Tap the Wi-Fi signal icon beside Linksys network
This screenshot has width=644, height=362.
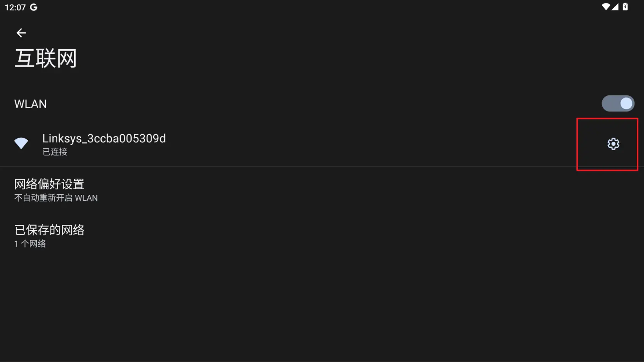coord(21,143)
